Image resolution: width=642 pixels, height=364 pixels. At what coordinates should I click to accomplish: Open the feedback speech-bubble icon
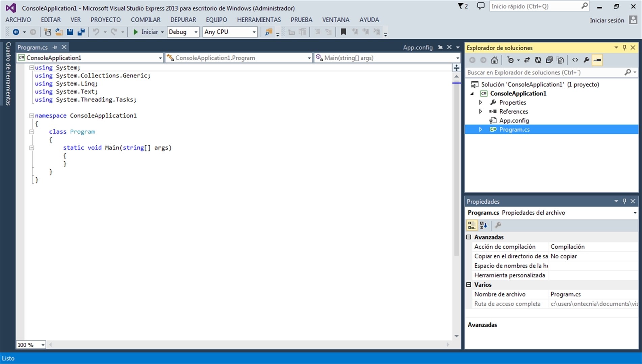pos(481,6)
